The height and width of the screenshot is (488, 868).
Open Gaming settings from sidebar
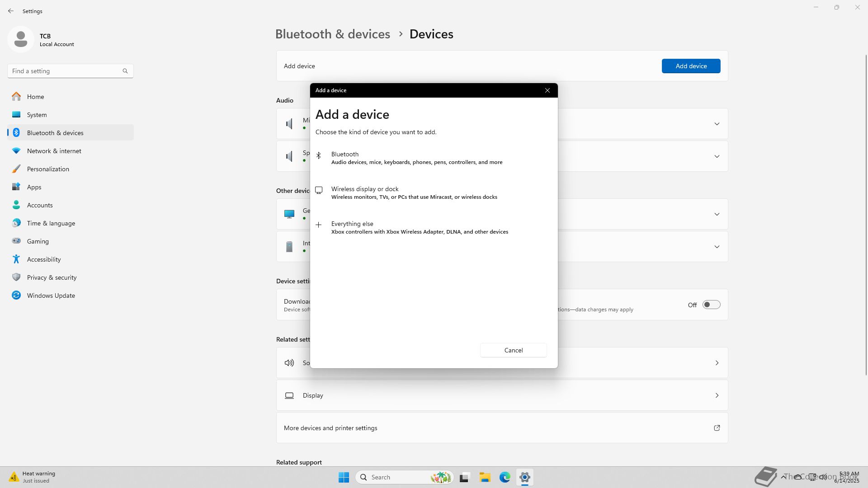click(38, 241)
